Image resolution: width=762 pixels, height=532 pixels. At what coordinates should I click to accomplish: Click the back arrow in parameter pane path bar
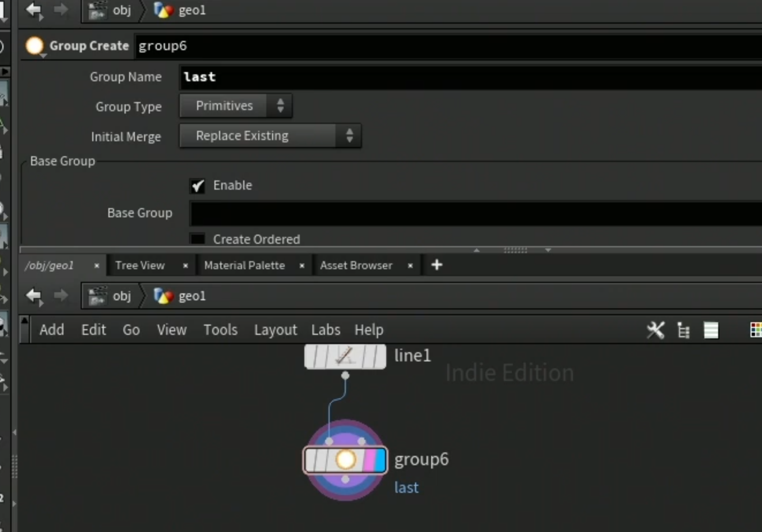34,10
